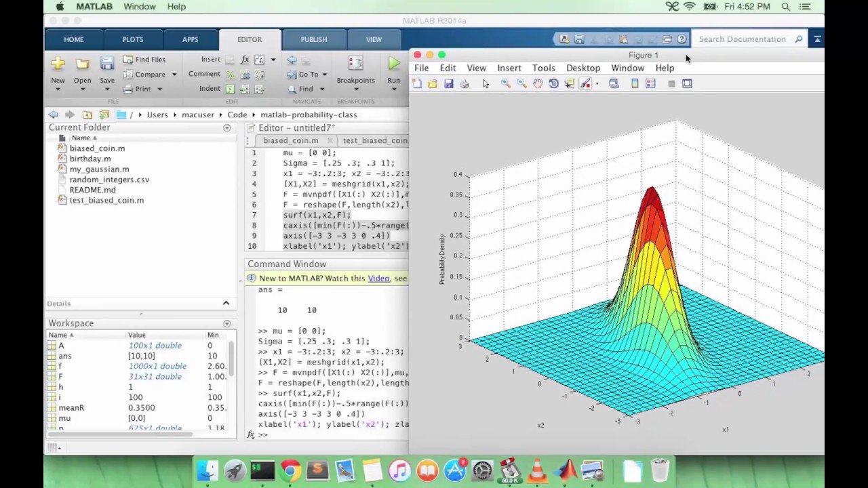Switch to VIEW ribbon tab
The width and height of the screenshot is (868, 488).
click(374, 39)
